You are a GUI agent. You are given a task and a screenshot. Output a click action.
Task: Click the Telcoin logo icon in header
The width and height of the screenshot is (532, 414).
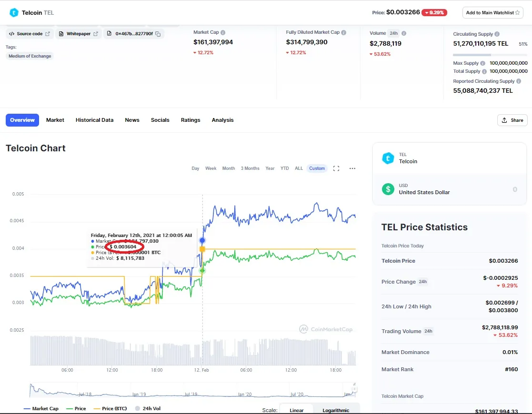coord(13,12)
